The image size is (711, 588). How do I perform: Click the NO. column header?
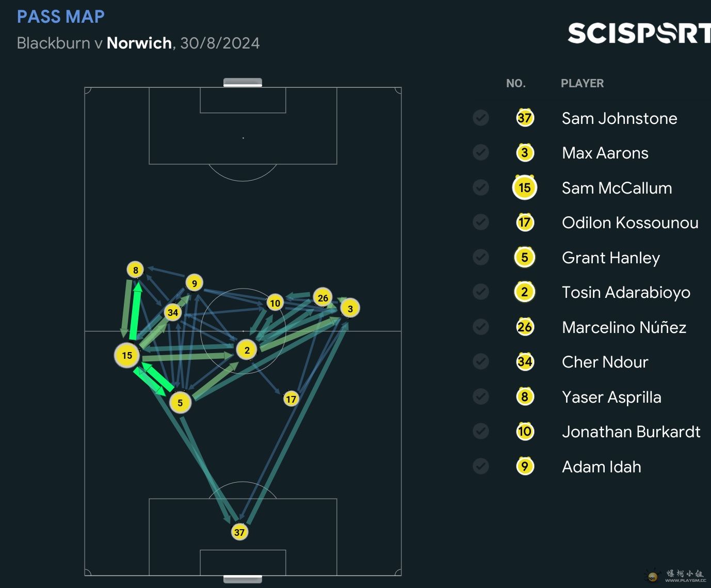(x=515, y=84)
